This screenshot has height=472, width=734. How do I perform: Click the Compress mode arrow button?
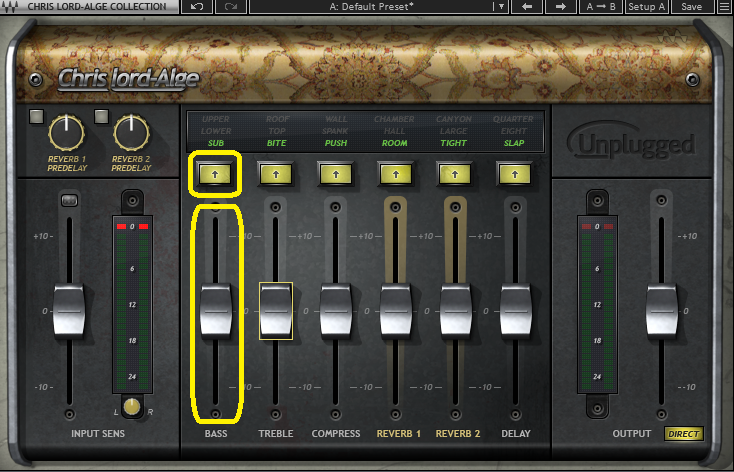pyautogui.click(x=335, y=174)
